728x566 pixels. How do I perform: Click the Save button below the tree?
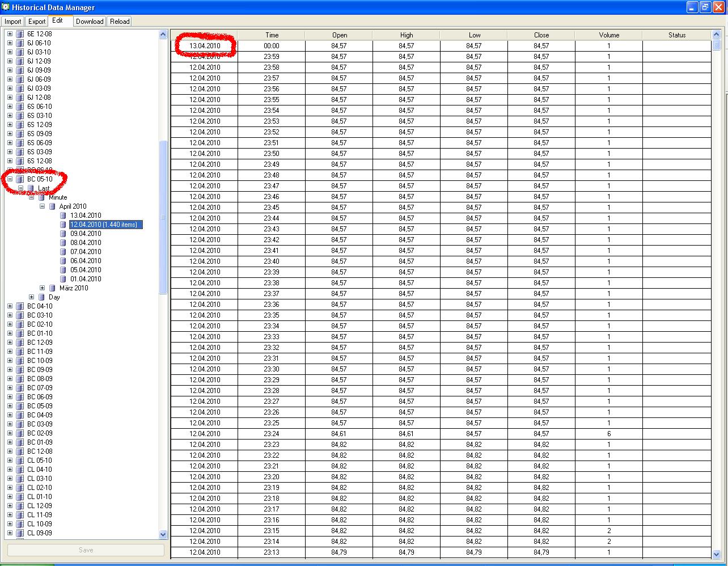pyautogui.click(x=86, y=550)
